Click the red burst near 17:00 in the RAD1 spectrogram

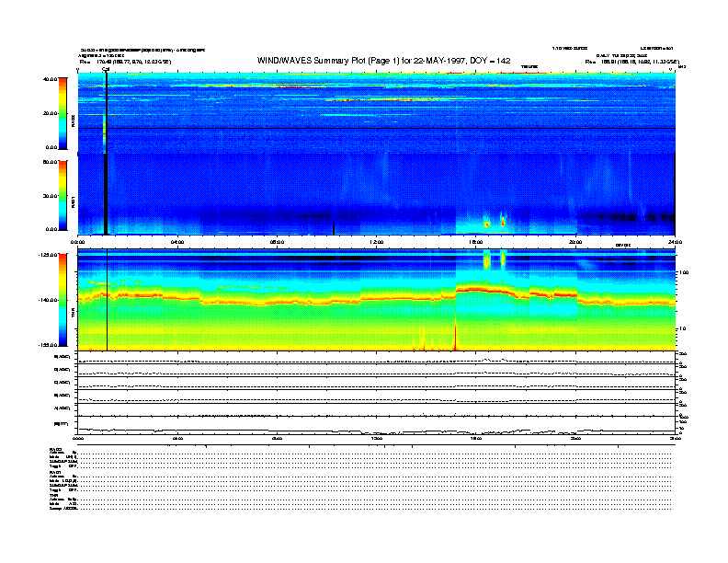[x=503, y=221]
